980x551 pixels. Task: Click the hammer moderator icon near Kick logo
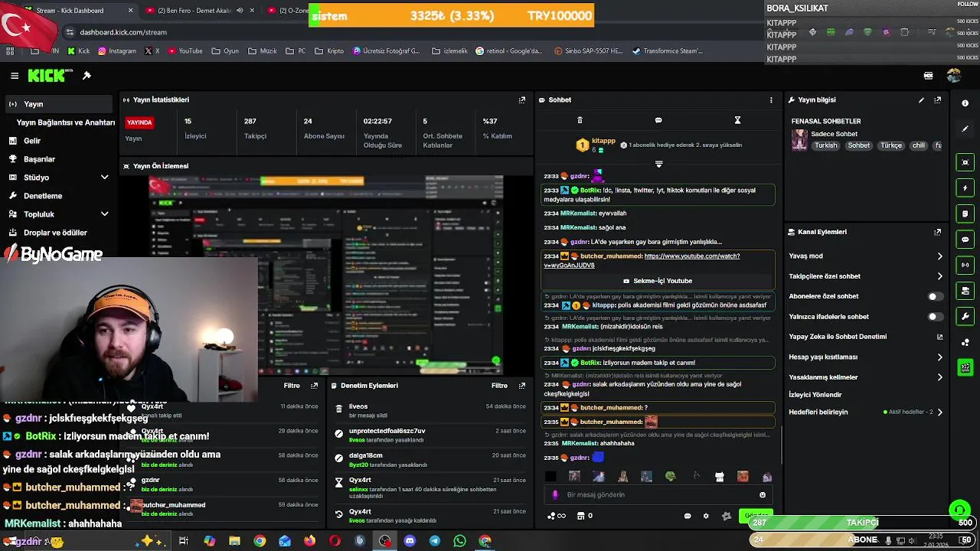click(87, 76)
